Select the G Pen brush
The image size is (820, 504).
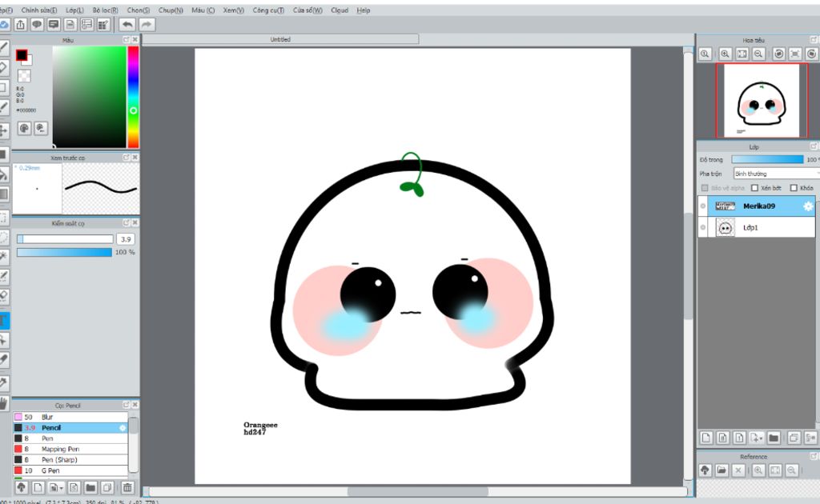[70, 470]
